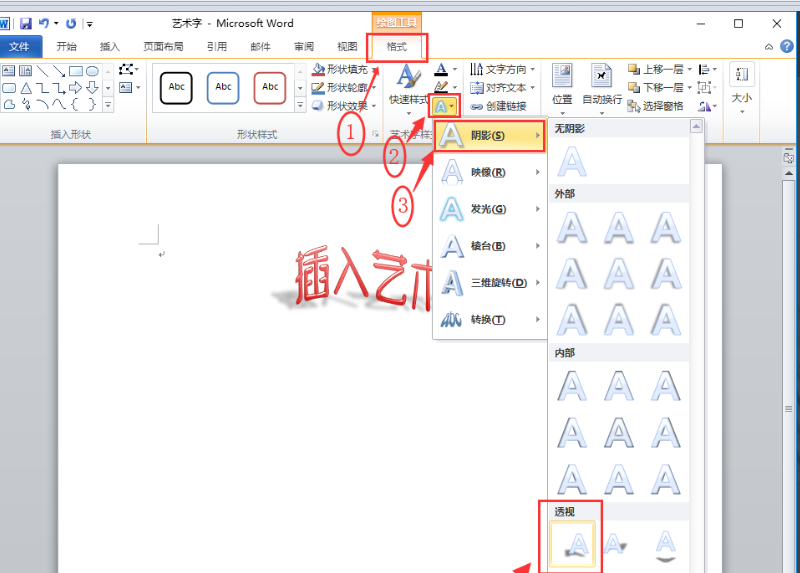Choose the 无阴影 no shadow preset
The height and width of the screenshot is (573, 800).
click(572, 162)
